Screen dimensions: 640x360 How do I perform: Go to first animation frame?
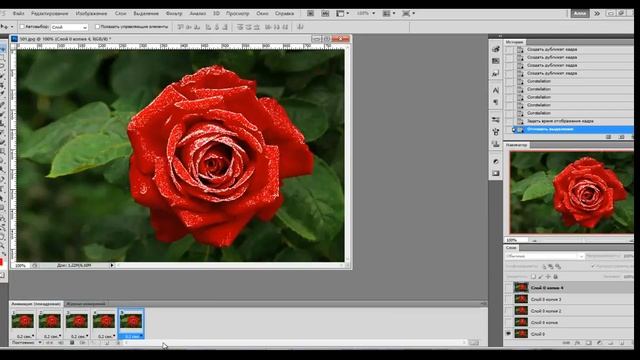[49, 343]
